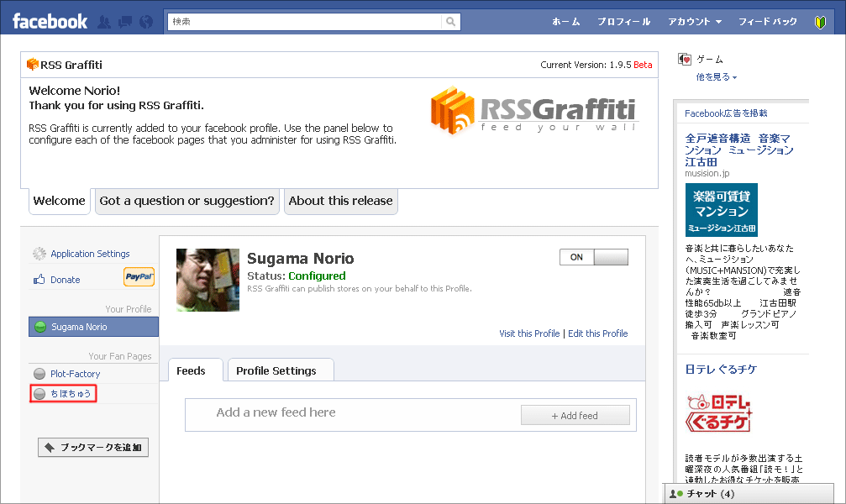The image size is (846, 504).
Task: Click the search magnifier button
Action: click(450, 22)
